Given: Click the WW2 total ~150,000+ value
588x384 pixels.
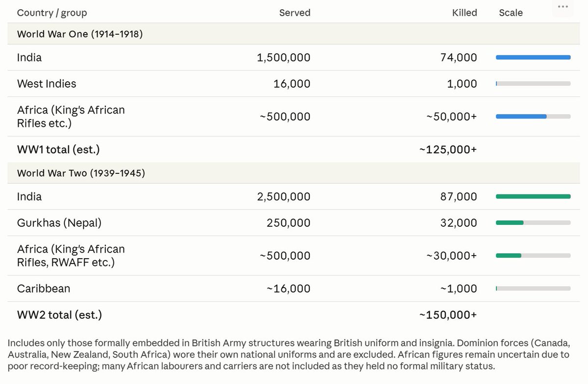Looking at the screenshot, I should pyautogui.click(x=448, y=315).
